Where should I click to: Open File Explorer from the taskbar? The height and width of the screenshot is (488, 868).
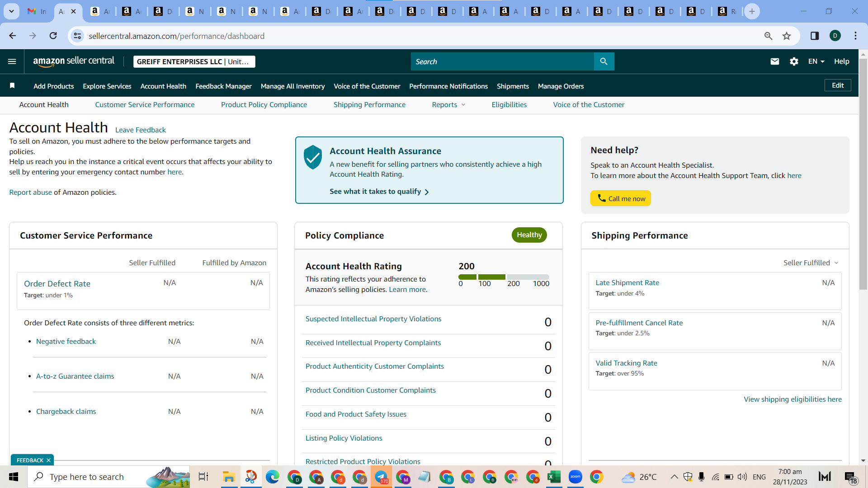[229, 477]
